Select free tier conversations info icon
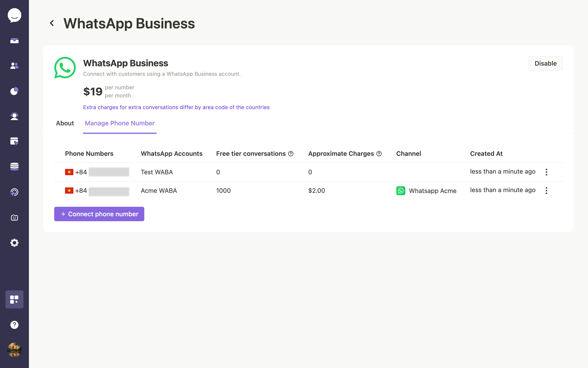 click(x=291, y=154)
